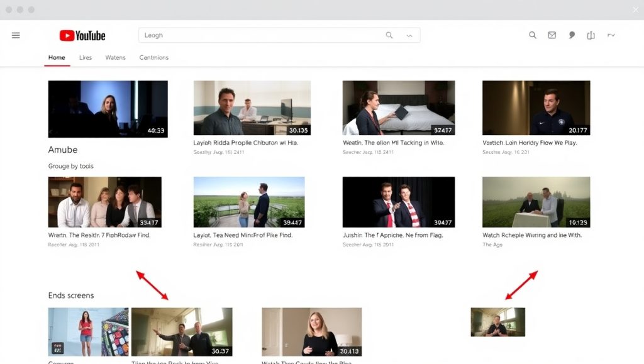
Task: Switch to the Watens tab
Action: (x=115, y=57)
